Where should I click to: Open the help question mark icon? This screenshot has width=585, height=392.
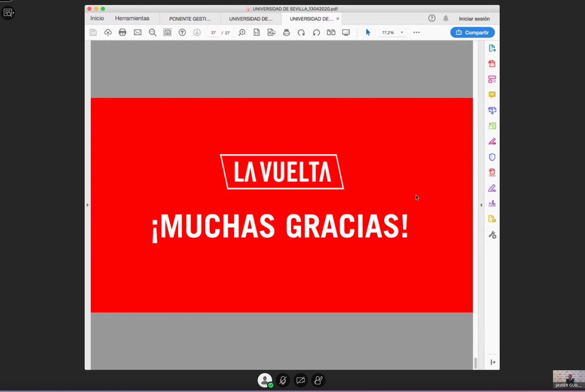pos(432,19)
